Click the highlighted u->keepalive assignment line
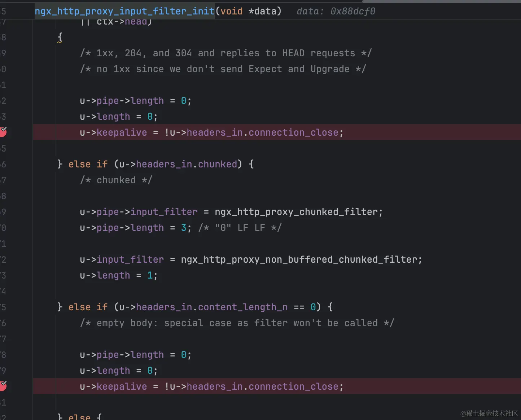The width and height of the screenshot is (521, 420). (211, 132)
